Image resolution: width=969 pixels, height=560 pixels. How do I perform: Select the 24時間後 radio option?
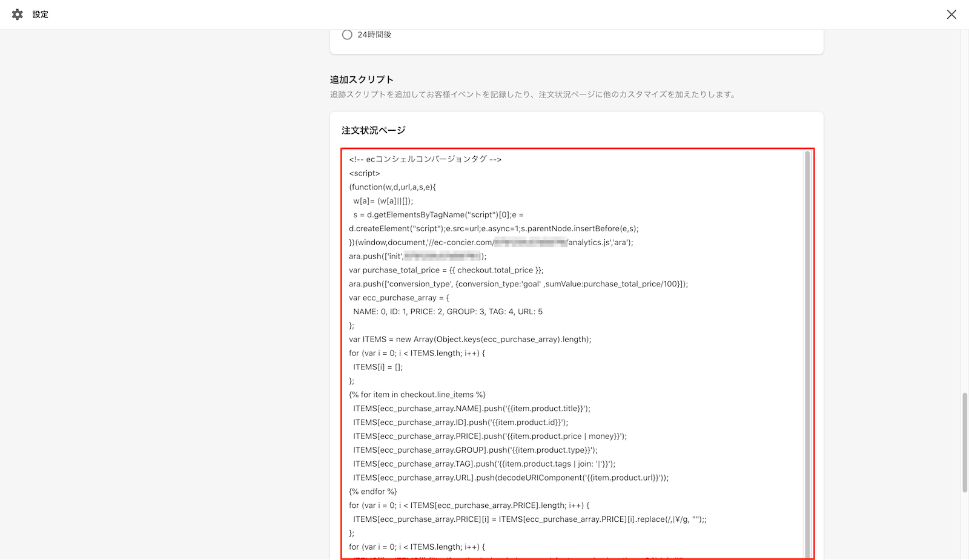point(347,35)
